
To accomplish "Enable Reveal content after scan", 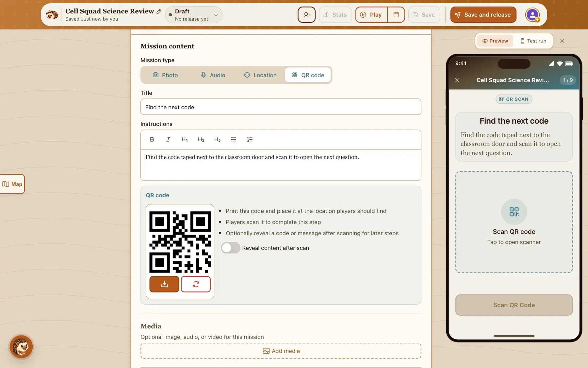I will [x=231, y=248].
